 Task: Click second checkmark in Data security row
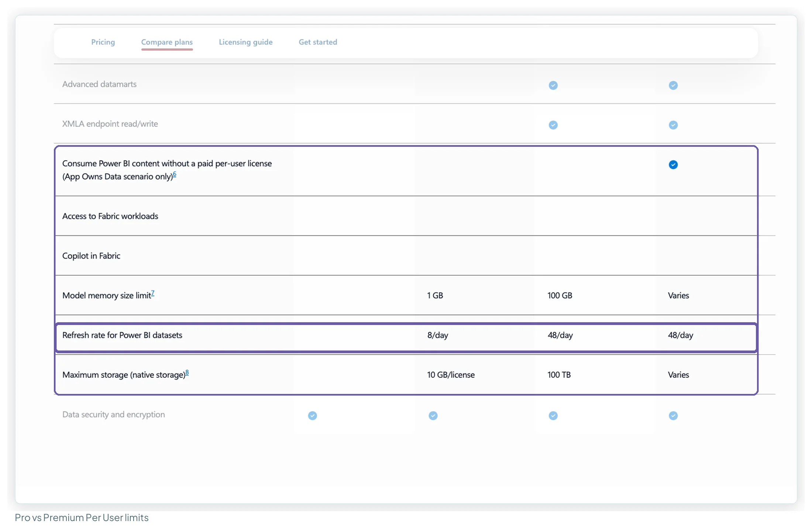pos(433,416)
